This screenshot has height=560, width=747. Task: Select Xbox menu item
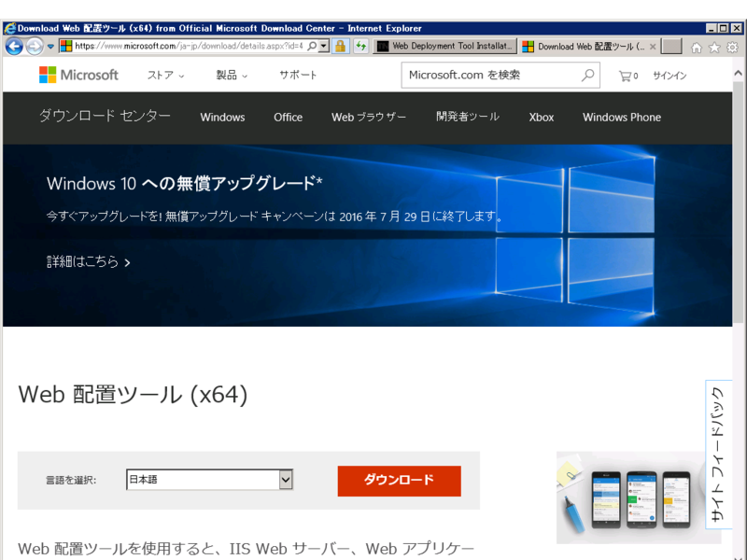(542, 118)
